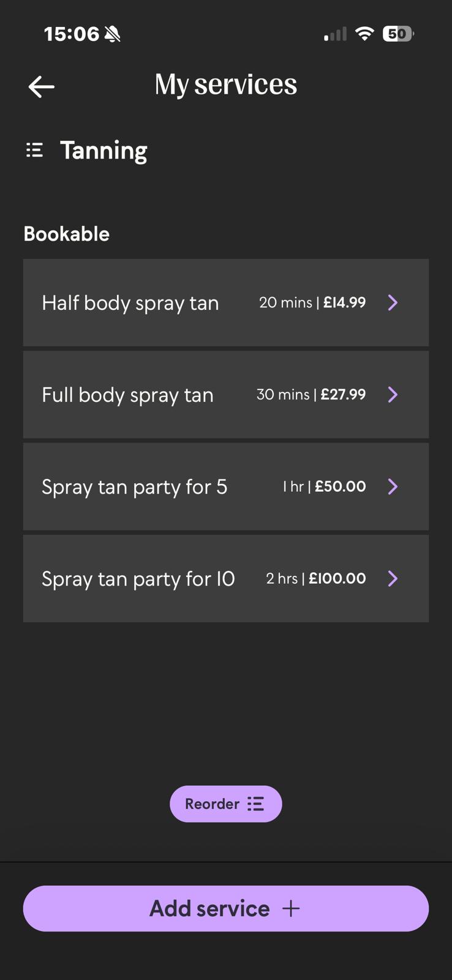Tap the list icon inside Reorder button
Image resolution: width=452 pixels, height=980 pixels.
tap(255, 804)
